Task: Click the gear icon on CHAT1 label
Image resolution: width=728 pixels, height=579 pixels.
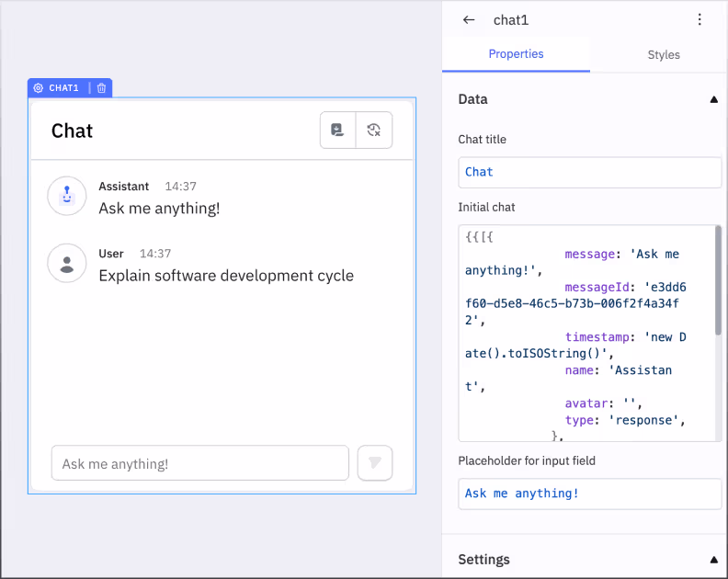Action: [x=39, y=88]
